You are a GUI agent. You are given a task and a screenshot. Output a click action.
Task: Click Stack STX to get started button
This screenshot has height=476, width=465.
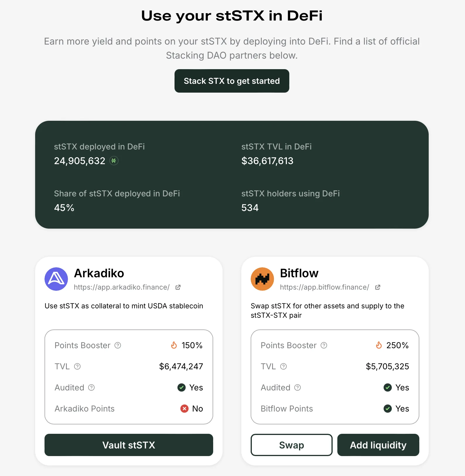click(x=232, y=81)
